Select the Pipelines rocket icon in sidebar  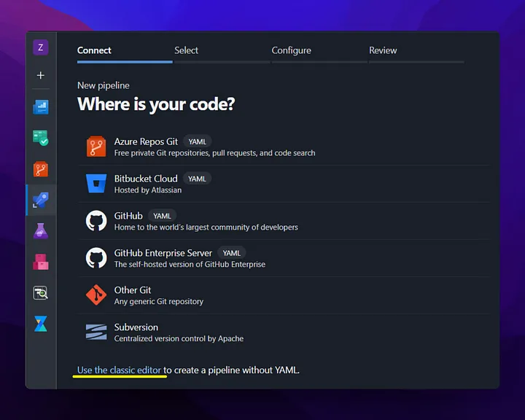41,200
